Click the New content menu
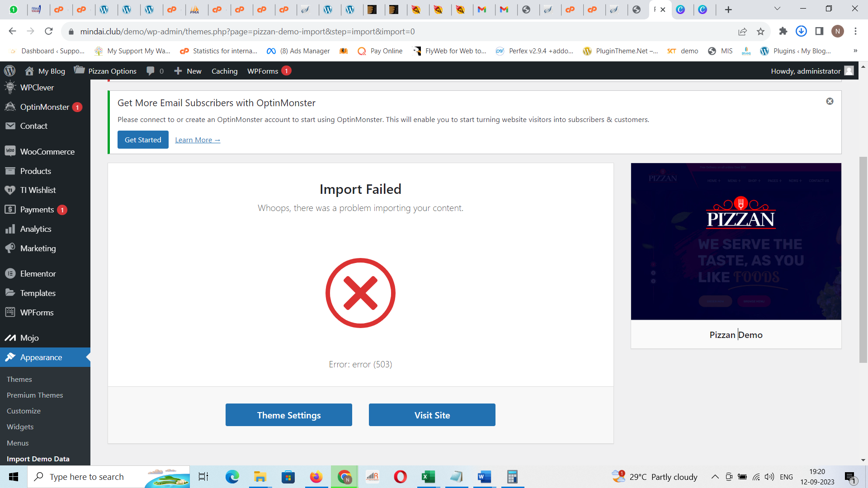 188,71
